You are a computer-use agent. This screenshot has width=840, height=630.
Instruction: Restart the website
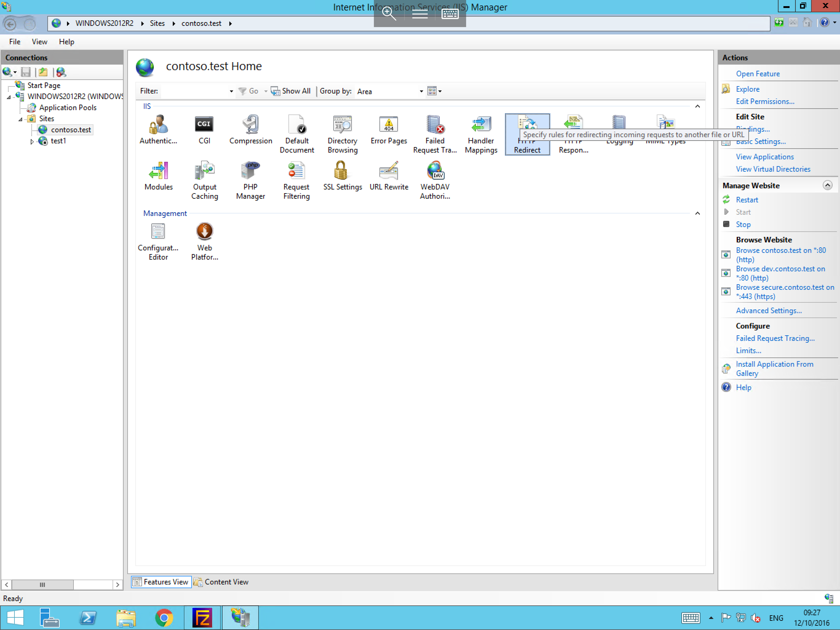(x=747, y=200)
